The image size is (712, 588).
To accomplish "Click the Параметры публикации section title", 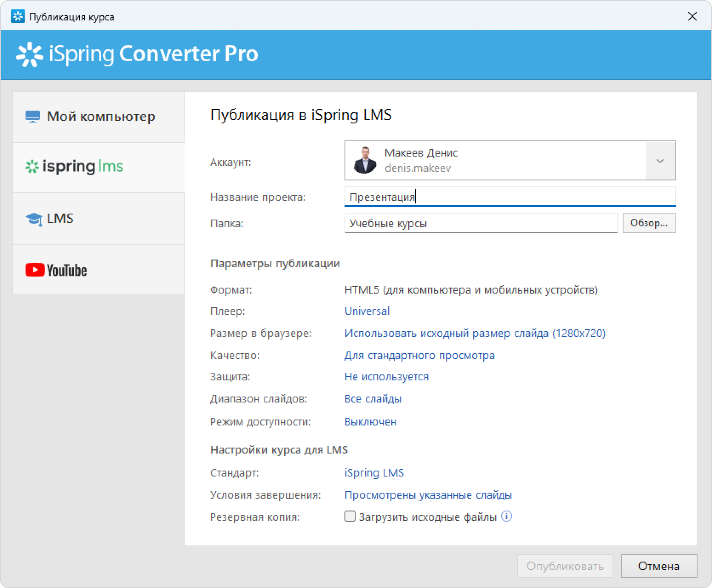I will (x=275, y=264).
